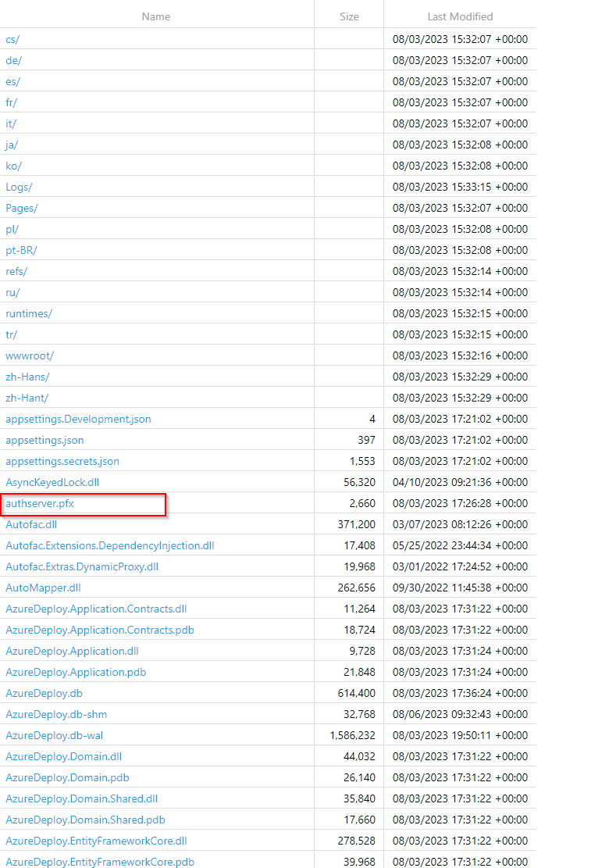Open the wwwroot/ directory
The width and height of the screenshot is (602, 868).
click(30, 355)
